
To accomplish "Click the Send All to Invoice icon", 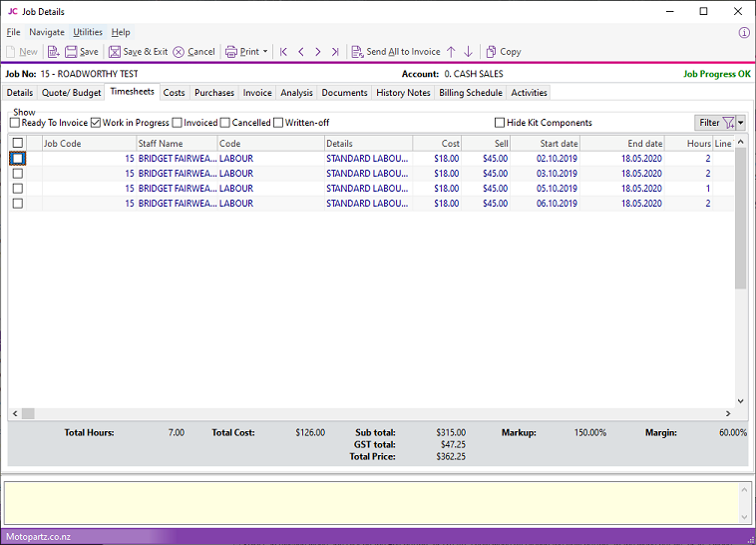I will tap(358, 52).
